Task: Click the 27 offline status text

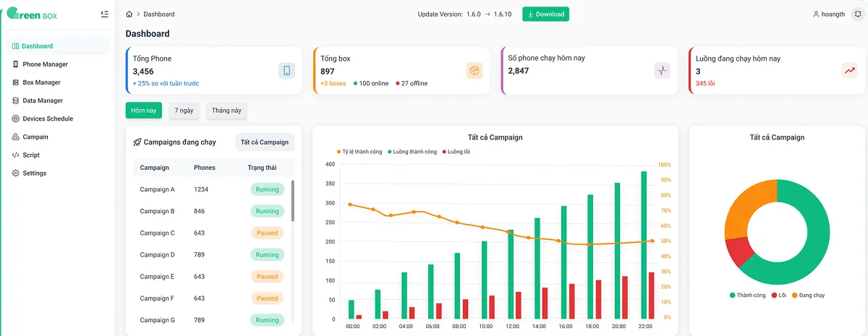Action: coord(414,83)
